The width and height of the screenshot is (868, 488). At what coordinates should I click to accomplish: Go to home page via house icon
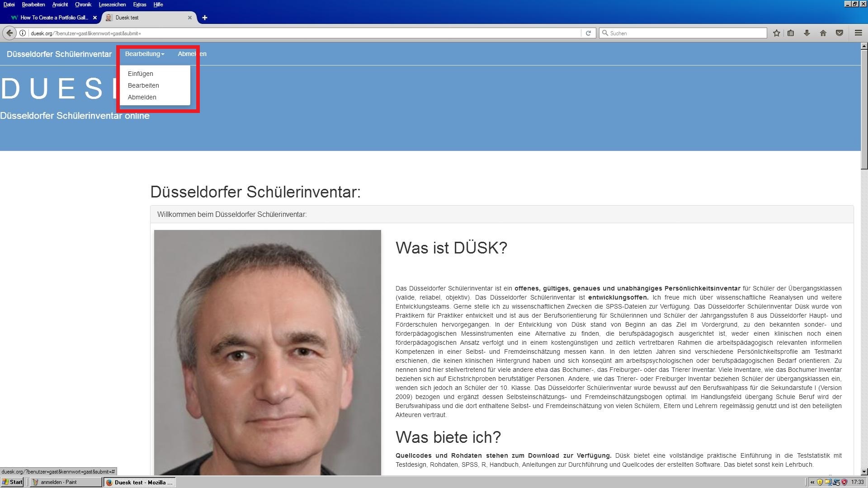pos(823,33)
